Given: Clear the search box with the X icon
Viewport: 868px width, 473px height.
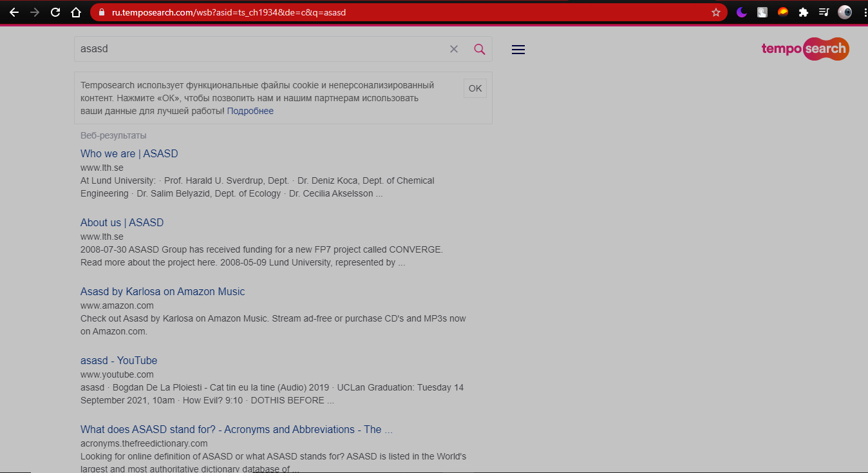Looking at the screenshot, I should click(454, 49).
